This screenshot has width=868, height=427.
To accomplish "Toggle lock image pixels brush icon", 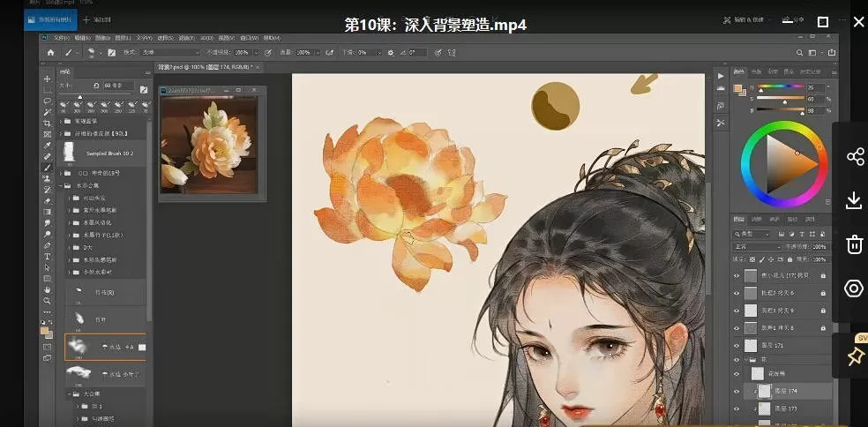I will point(762,259).
